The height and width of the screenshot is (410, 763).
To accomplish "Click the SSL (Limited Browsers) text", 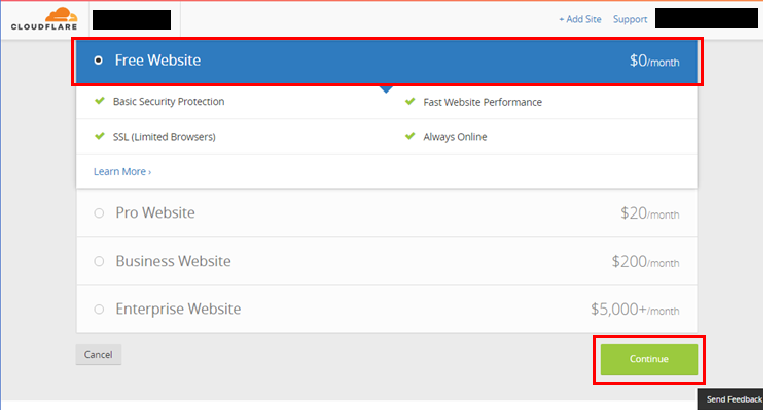I will point(164,137).
